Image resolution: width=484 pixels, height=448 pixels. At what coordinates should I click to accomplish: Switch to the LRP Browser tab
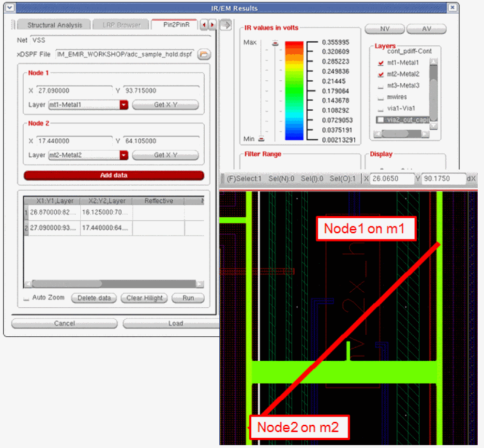(x=121, y=25)
